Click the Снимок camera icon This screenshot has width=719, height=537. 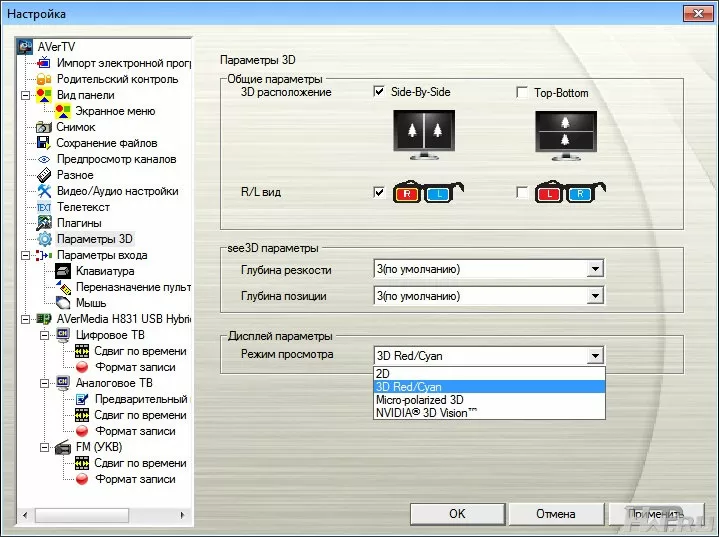(x=44, y=127)
